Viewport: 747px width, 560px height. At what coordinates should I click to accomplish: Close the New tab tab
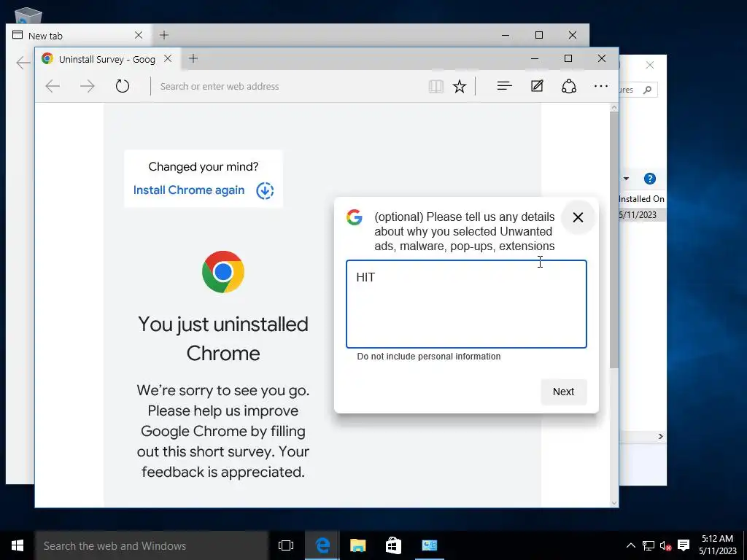[x=139, y=35]
